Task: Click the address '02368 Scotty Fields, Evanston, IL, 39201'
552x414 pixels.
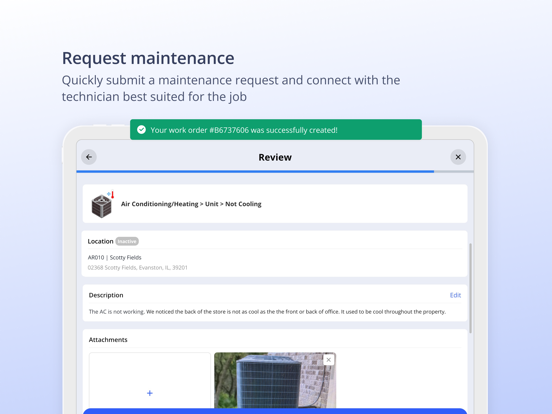Action: coord(137,268)
